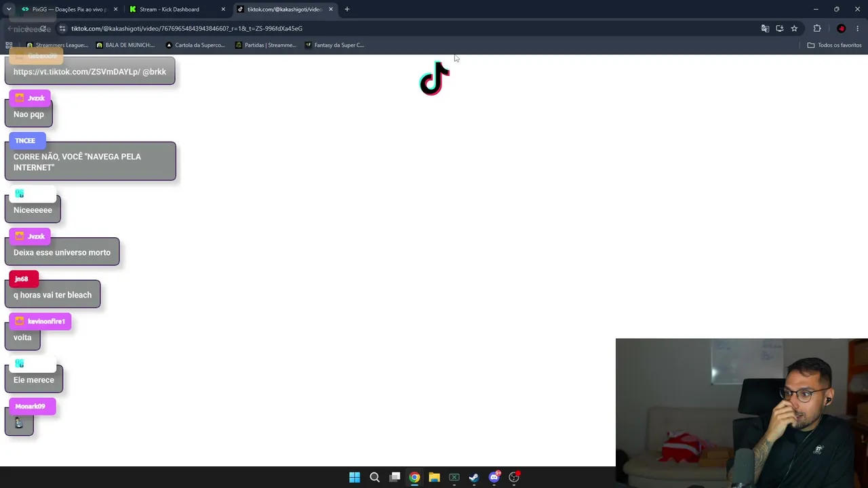Image resolution: width=868 pixels, height=488 pixels.
Task: Click the 'Ele merece' chat message
Action: 34,380
